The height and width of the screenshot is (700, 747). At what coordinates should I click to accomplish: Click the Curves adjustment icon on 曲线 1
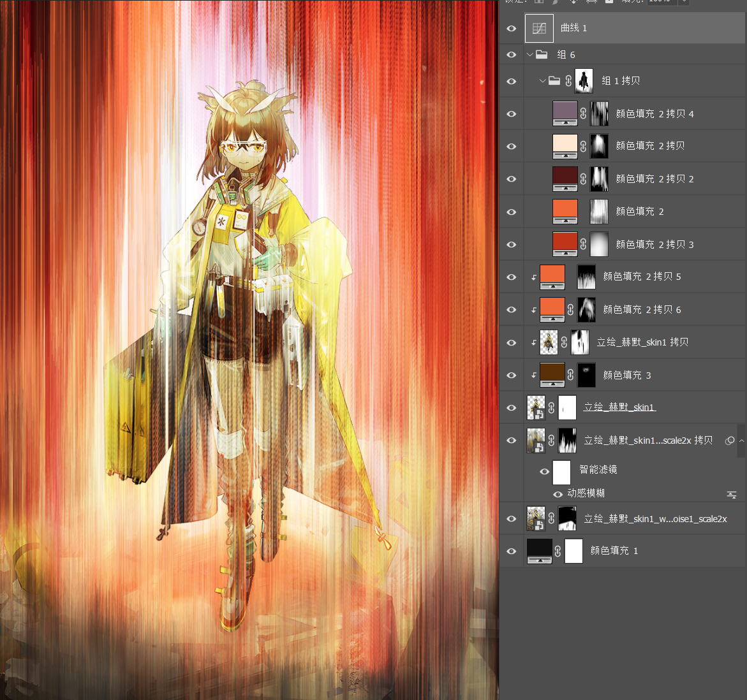pos(539,28)
